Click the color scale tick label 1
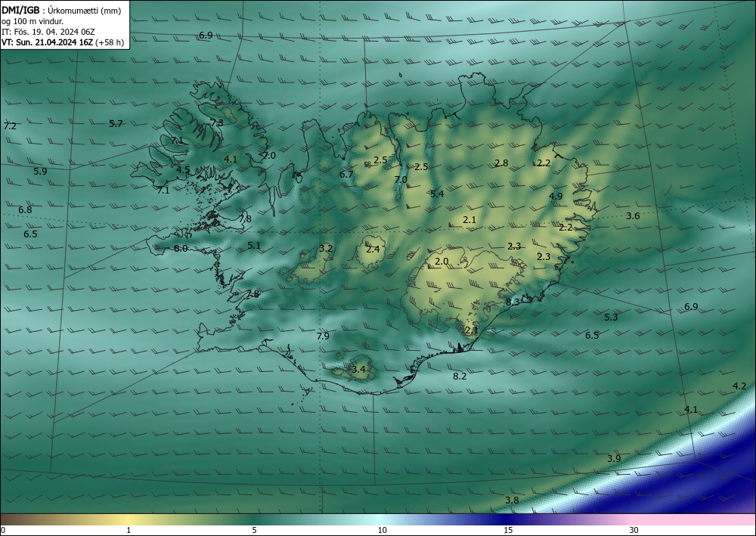 (x=129, y=530)
